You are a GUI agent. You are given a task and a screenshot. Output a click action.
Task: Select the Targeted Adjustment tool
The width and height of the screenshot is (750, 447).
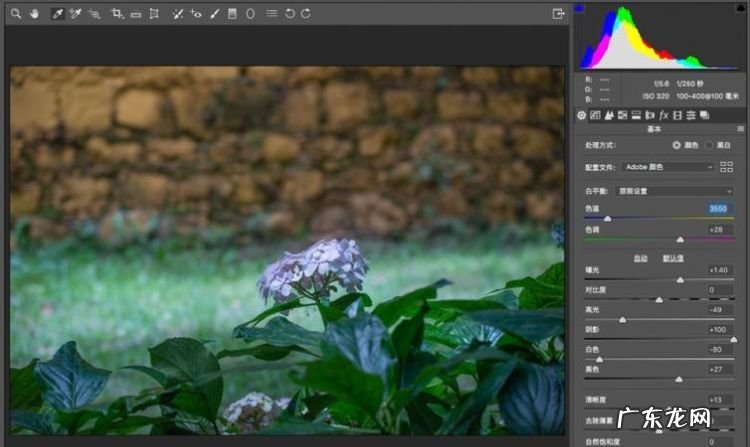(94, 13)
